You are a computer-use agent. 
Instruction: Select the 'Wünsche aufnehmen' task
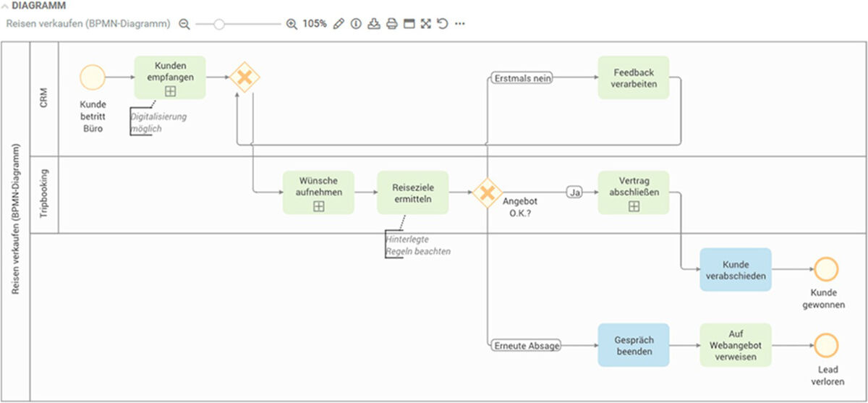point(318,192)
